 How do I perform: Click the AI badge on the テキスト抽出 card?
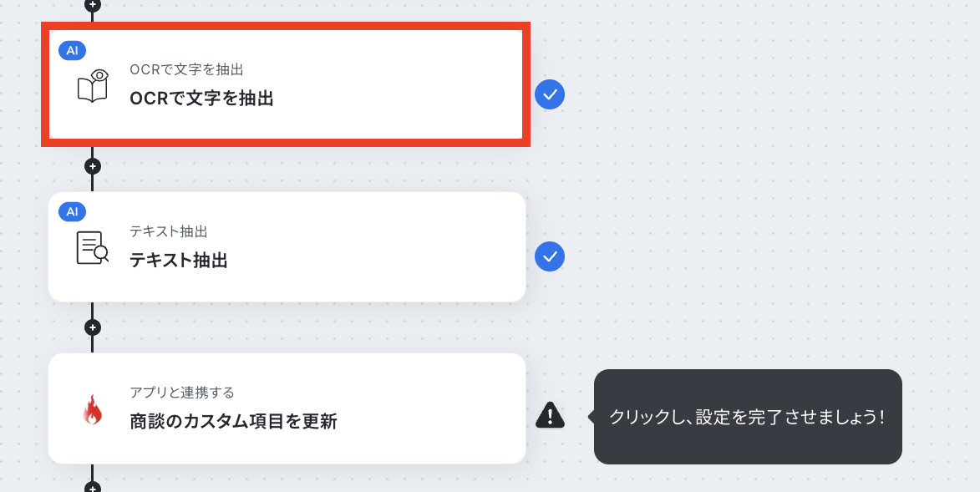tap(73, 211)
